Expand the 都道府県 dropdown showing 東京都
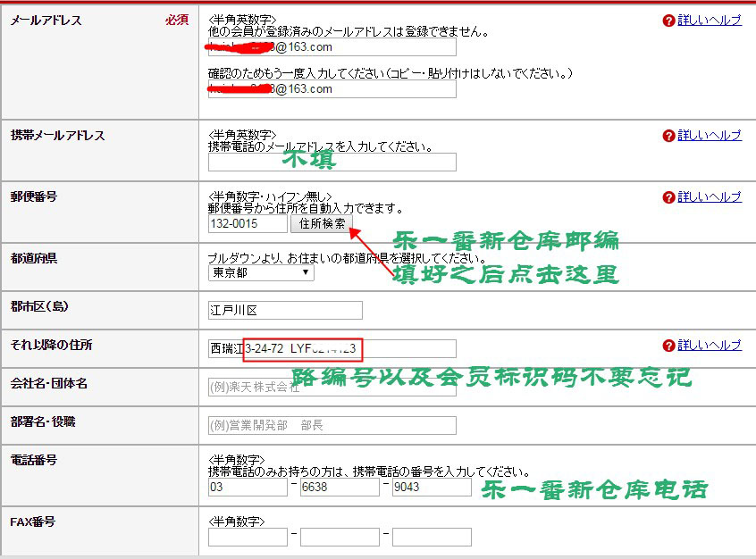Screen dimensions: 756x559 pyautogui.click(x=261, y=273)
